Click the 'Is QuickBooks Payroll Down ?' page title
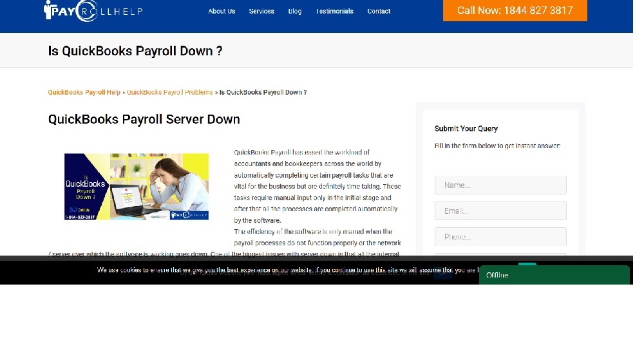The width and height of the screenshot is (644, 338). tap(135, 51)
